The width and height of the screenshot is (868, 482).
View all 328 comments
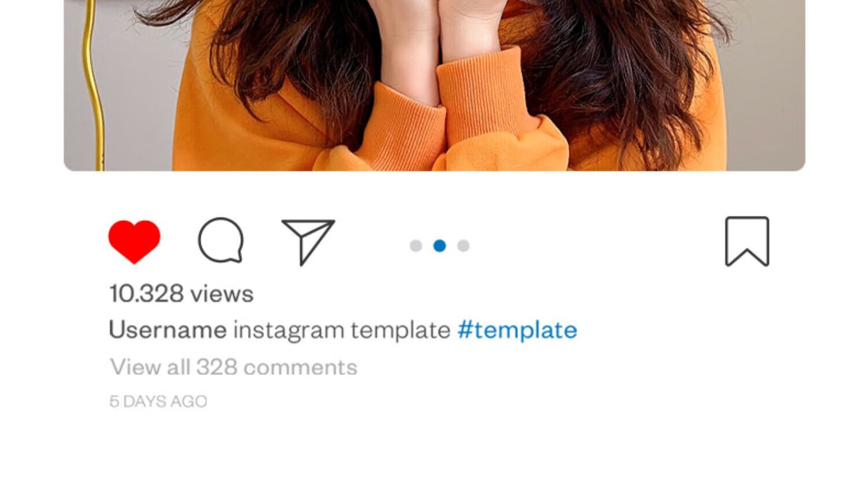(233, 367)
